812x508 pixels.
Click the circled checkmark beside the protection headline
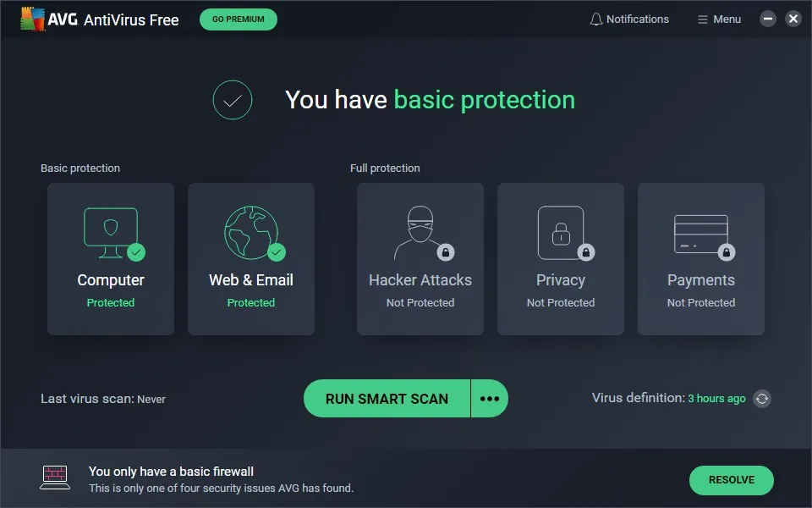click(233, 100)
